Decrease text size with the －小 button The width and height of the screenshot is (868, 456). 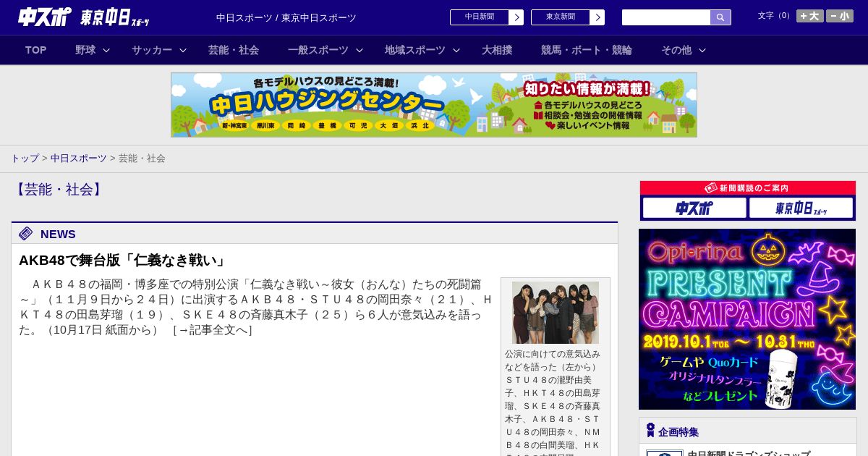coord(840,16)
